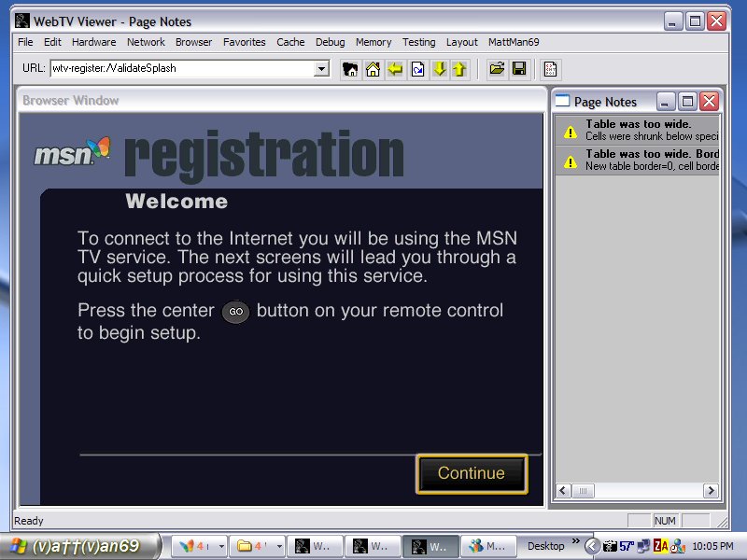
Task: Click the 'Ready' status bar text
Action: [x=29, y=521]
